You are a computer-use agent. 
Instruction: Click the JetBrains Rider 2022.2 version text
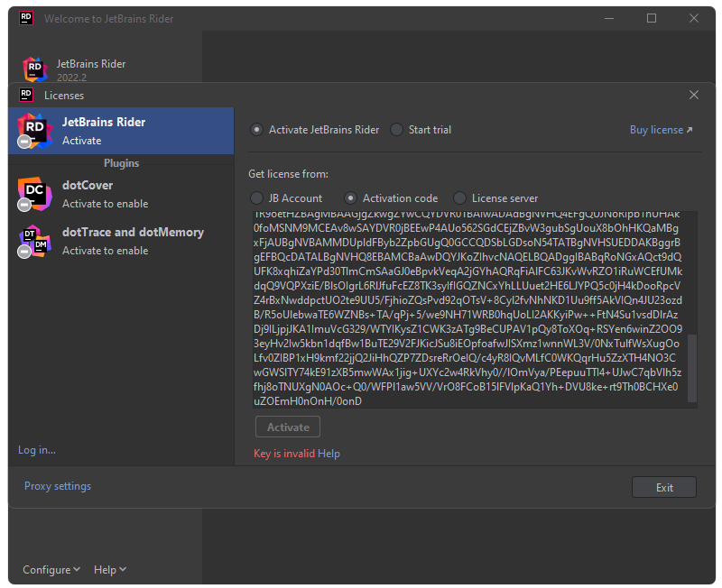click(71, 78)
